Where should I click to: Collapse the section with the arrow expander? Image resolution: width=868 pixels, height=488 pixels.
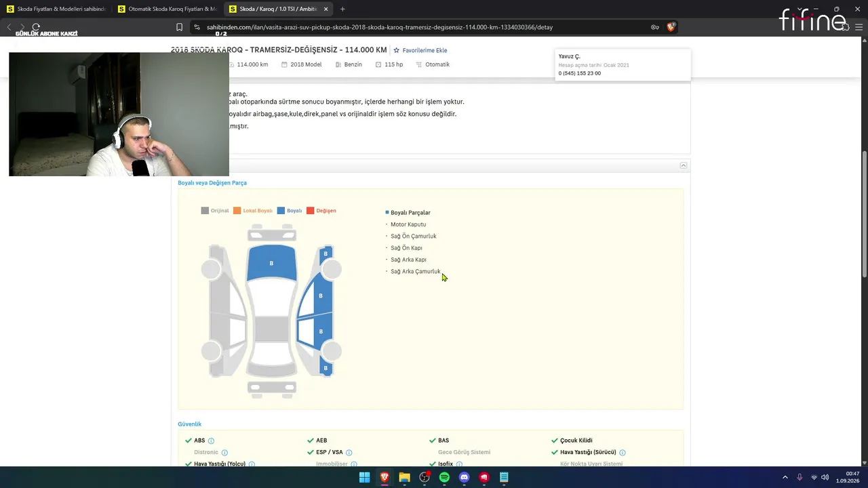point(684,165)
